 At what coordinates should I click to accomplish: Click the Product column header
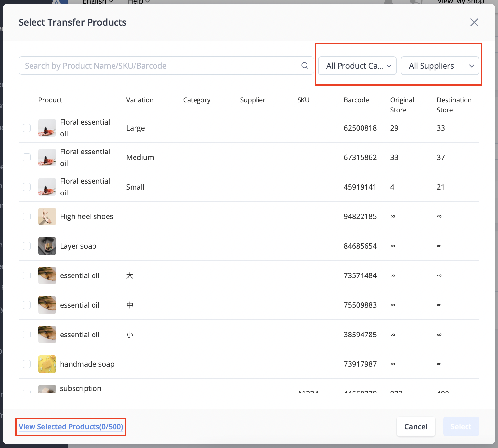50,100
